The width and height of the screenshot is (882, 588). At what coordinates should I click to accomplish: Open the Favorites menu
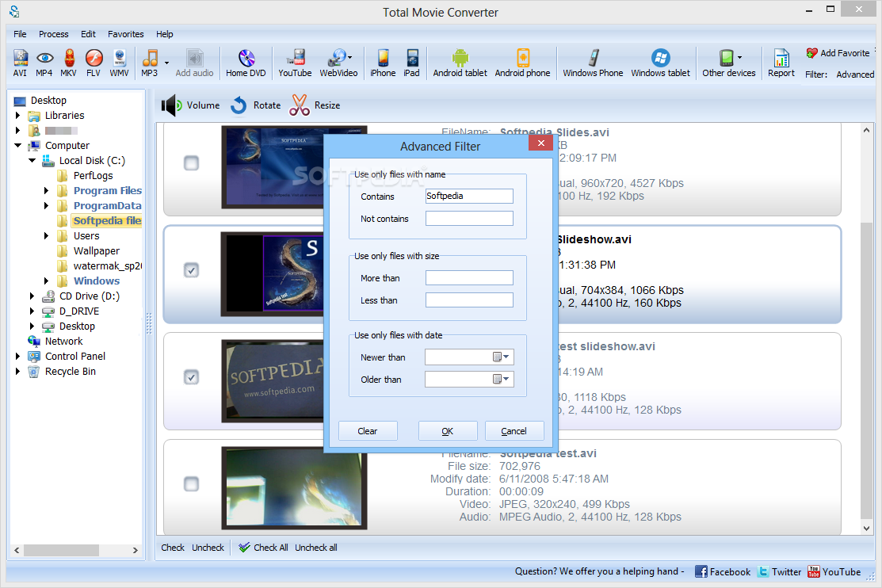tap(126, 34)
